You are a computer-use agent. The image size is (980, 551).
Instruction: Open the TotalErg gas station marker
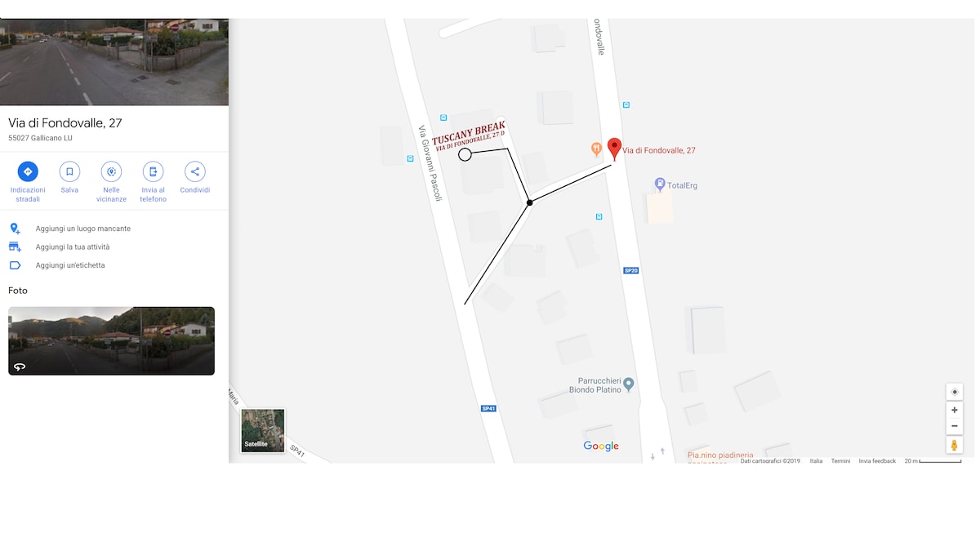pyautogui.click(x=660, y=185)
